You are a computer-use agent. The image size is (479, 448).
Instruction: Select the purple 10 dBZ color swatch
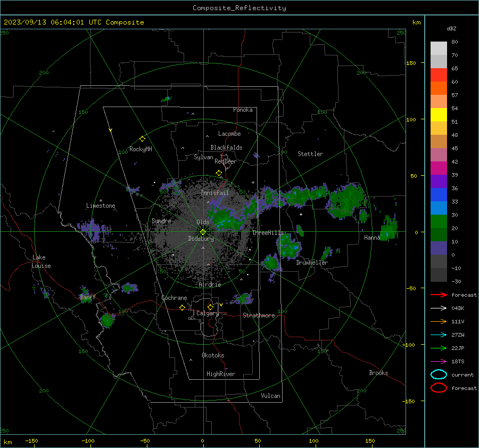click(x=439, y=248)
